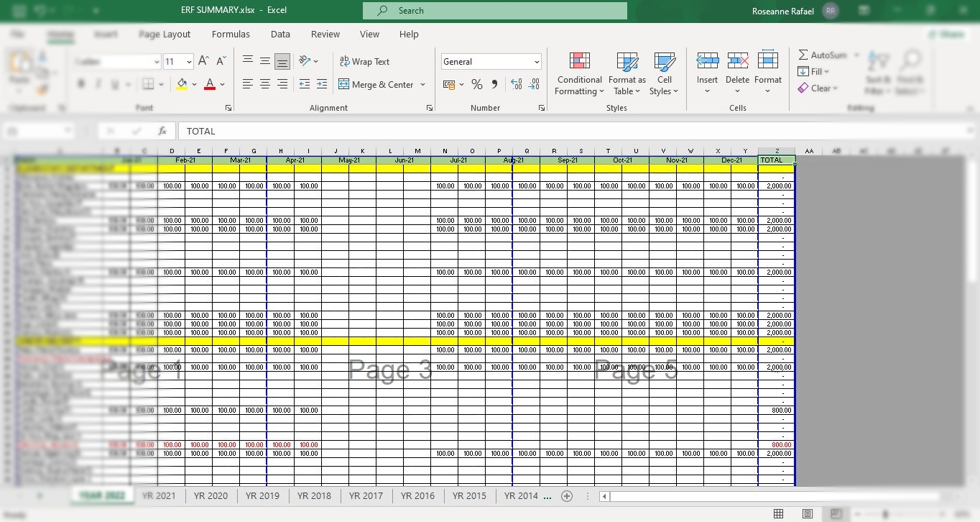Switch to Page Layout view in status bar

pos(808,514)
